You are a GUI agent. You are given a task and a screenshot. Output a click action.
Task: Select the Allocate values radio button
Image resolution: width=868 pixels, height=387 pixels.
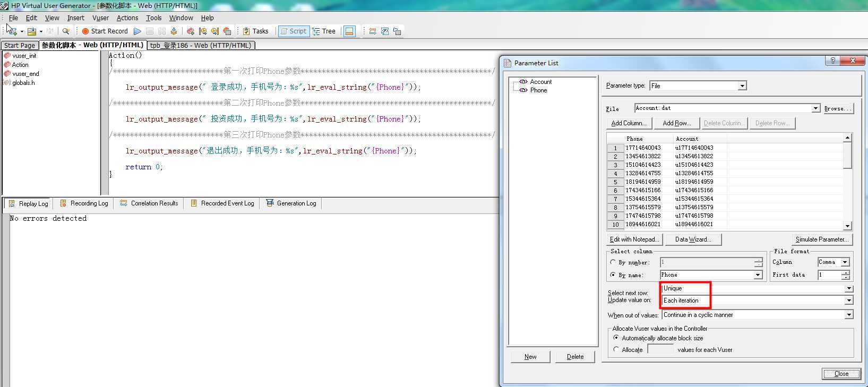(616, 349)
